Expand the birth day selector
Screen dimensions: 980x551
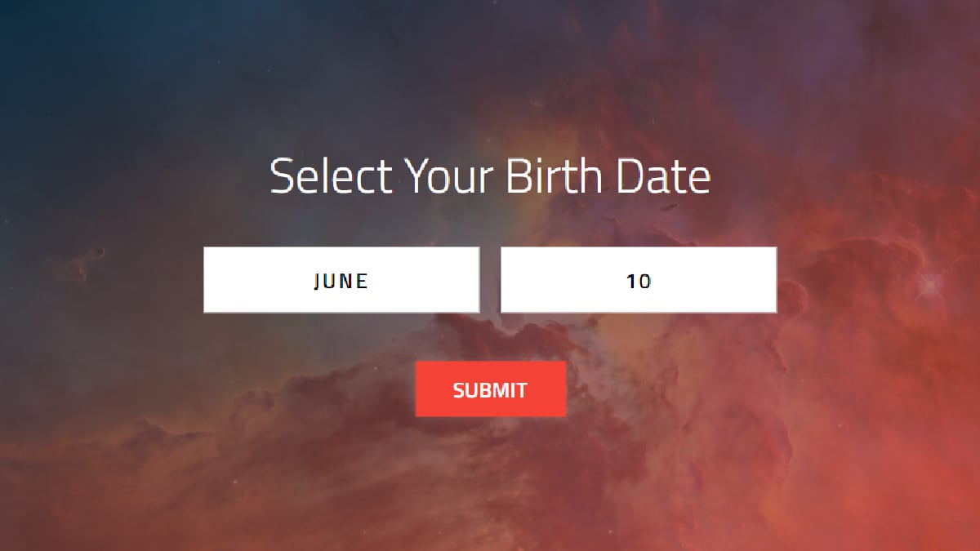point(638,280)
